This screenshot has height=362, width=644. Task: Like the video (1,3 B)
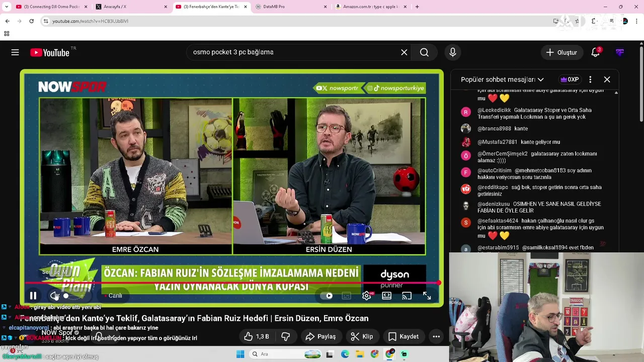click(257, 336)
